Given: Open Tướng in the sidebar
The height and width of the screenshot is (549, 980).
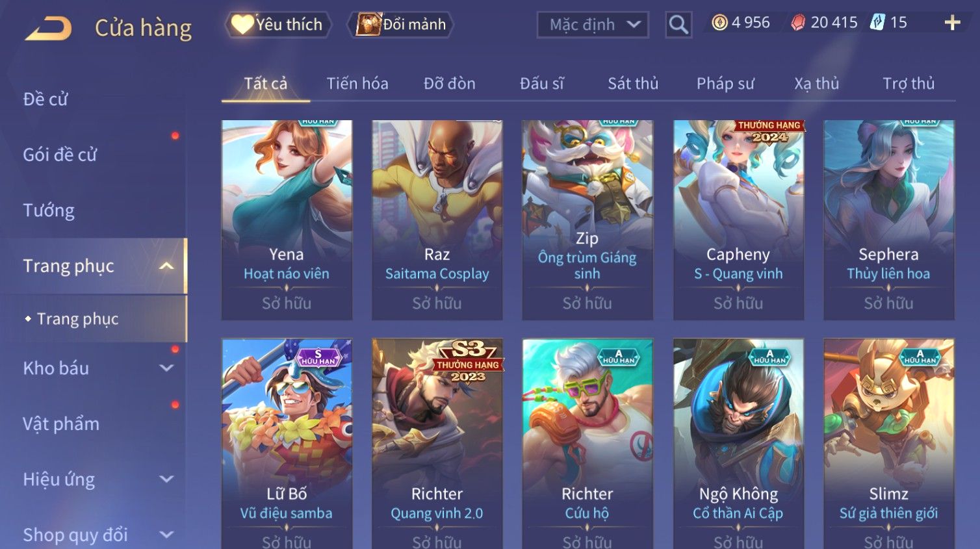Looking at the screenshot, I should coord(49,211).
